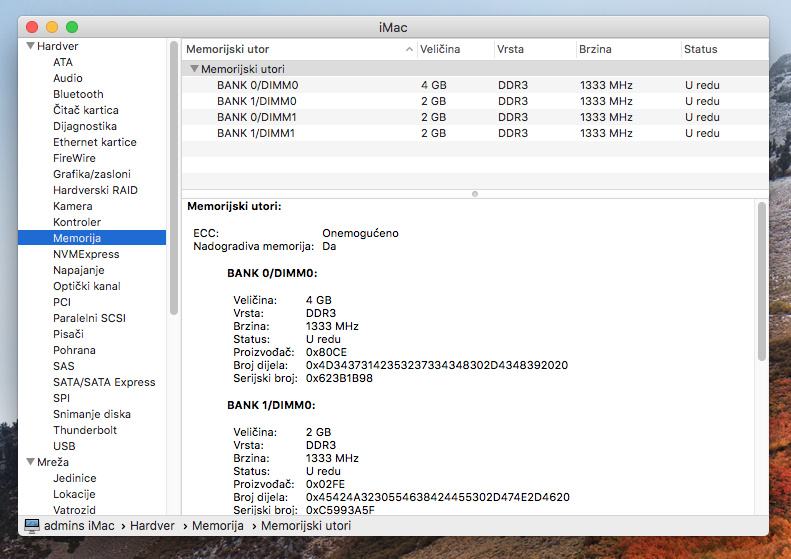Zoom window with green button
This screenshot has height=559, width=791.
pos(72,27)
